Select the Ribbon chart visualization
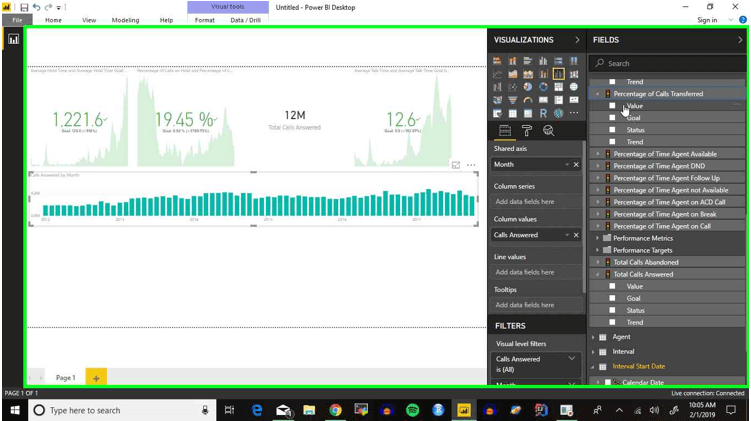This screenshot has width=751, height=421. point(574,74)
